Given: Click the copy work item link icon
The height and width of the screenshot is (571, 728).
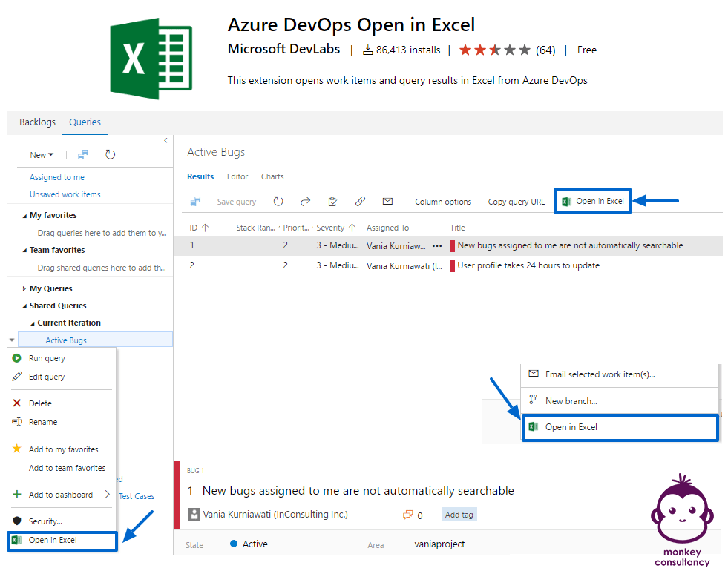Looking at the screenshot, I should [x=360, y=201].
